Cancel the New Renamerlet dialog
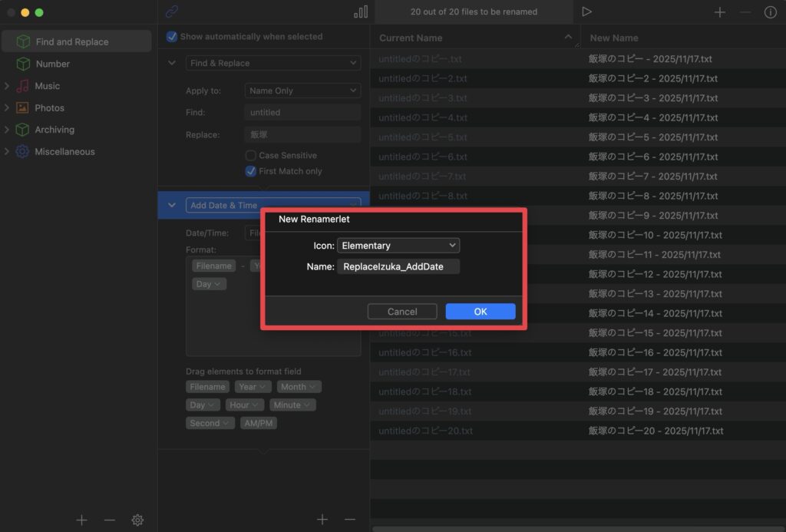This screenshot has width=786, height=532. click(x=402, y=311)
